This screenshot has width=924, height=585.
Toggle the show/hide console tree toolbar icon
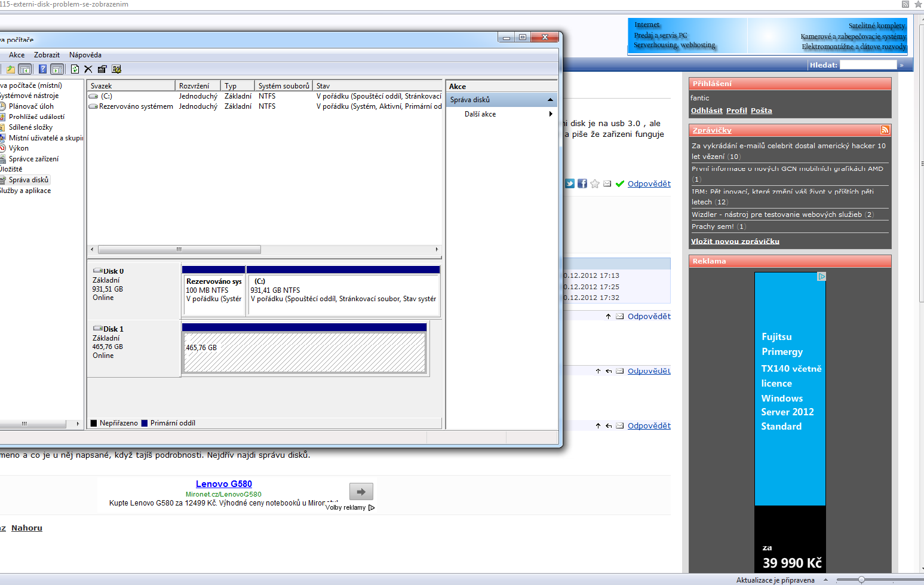(24, 69)
